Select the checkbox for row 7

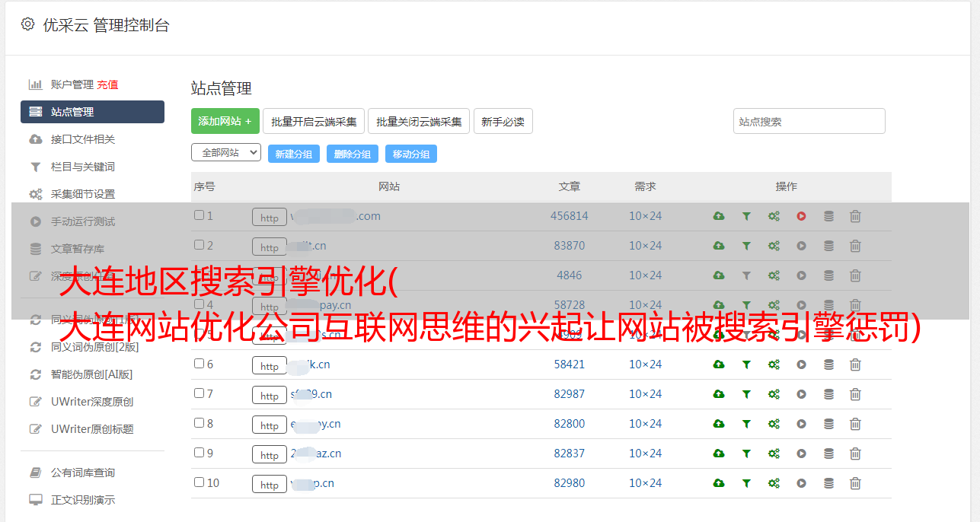coord(199,393)
